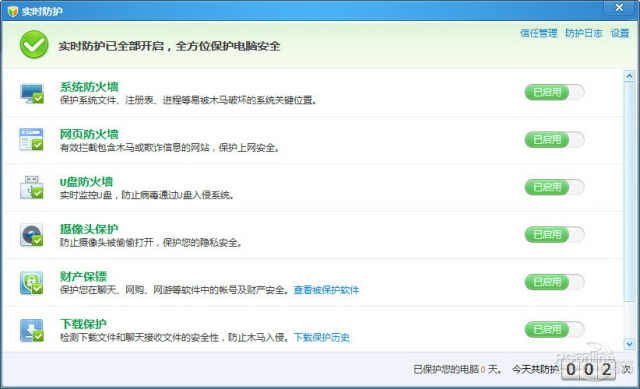
Task: Click scrollbar down arrow
Action: coord(629,344)
